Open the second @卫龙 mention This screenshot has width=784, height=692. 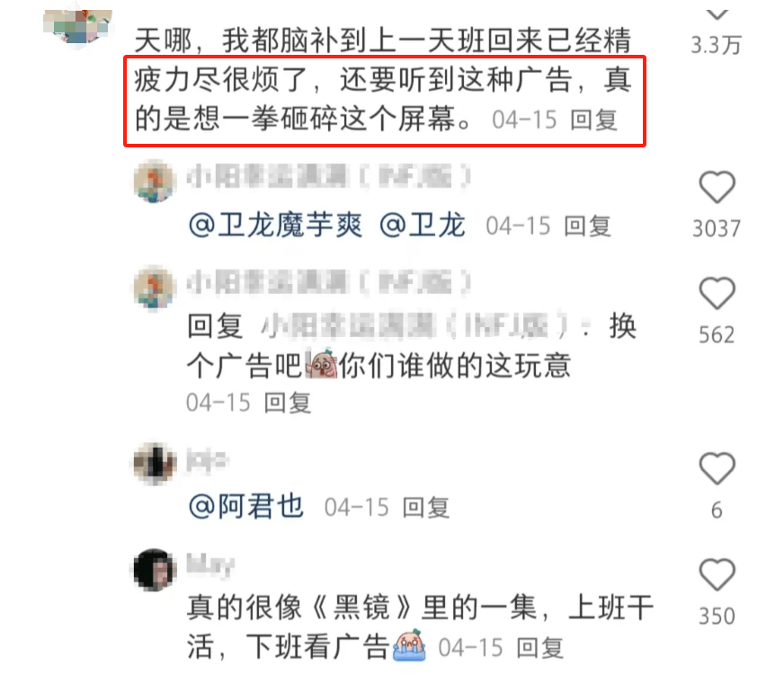423,226
